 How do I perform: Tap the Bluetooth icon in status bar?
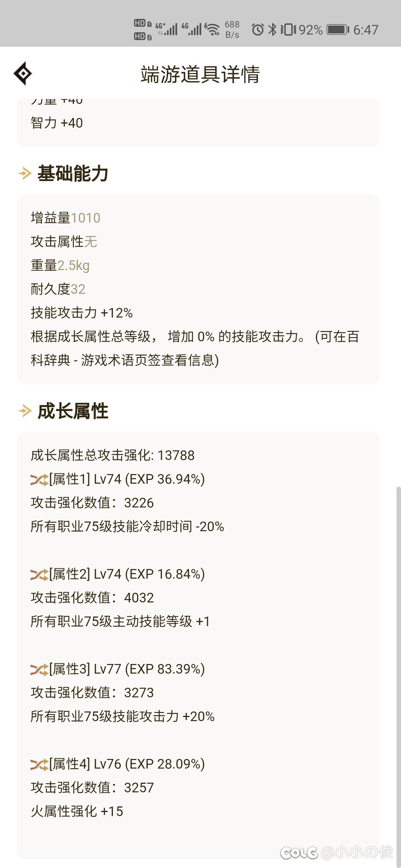pyautogui.click(x=273, y=29)
